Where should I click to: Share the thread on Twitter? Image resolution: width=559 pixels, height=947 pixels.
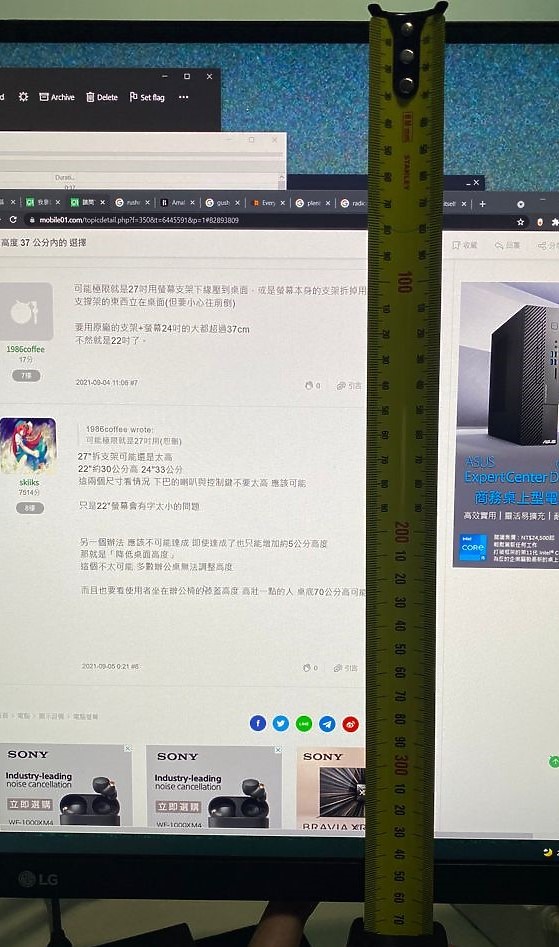point(281,723)
